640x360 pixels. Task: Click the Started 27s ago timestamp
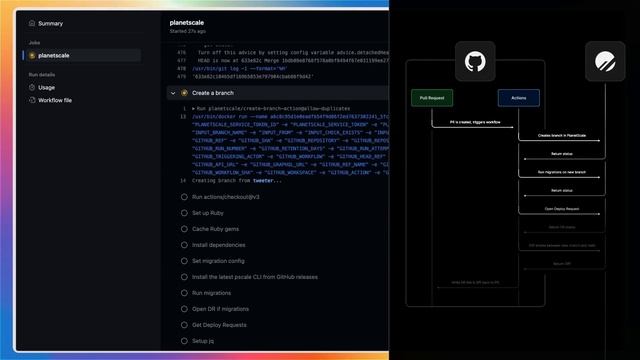pos(187,31)
